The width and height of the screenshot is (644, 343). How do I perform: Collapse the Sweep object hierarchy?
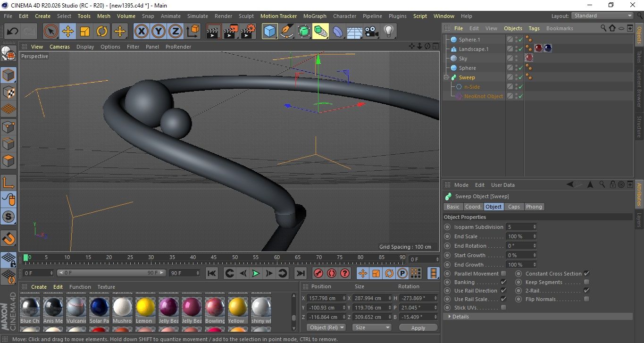tap(446, 77)
